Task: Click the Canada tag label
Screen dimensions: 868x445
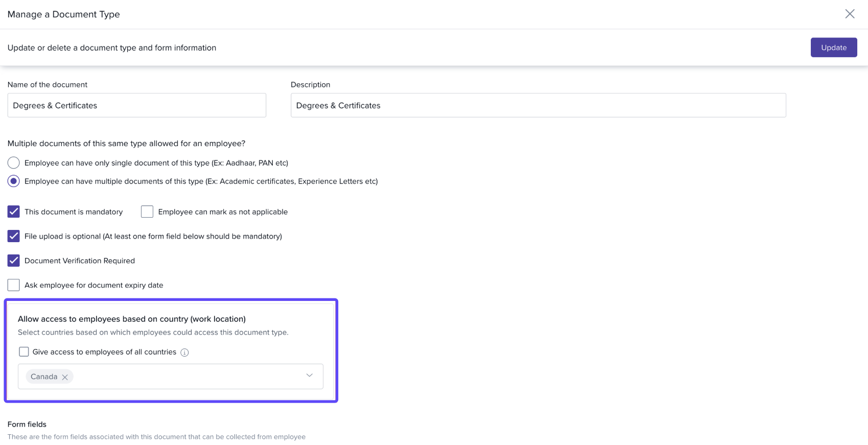Action: click(x=44, y=377)
